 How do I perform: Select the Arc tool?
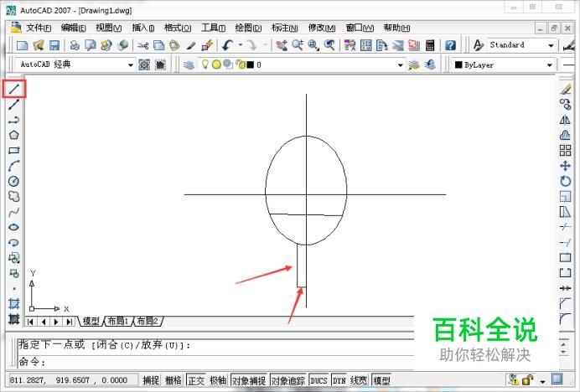click(x=14, y=166)
